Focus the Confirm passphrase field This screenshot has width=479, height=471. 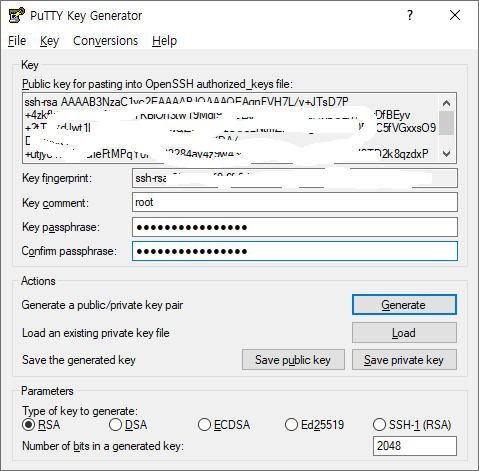point(295,251)
